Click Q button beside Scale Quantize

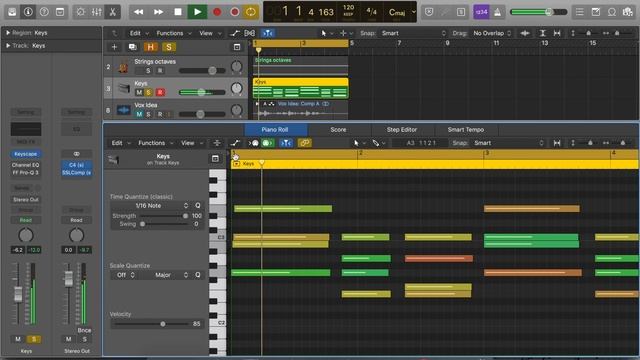coord(198,275)
